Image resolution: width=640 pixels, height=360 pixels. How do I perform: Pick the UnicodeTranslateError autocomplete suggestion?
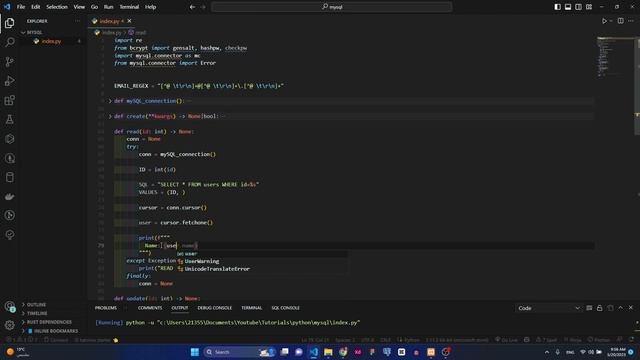pos(217,269)
